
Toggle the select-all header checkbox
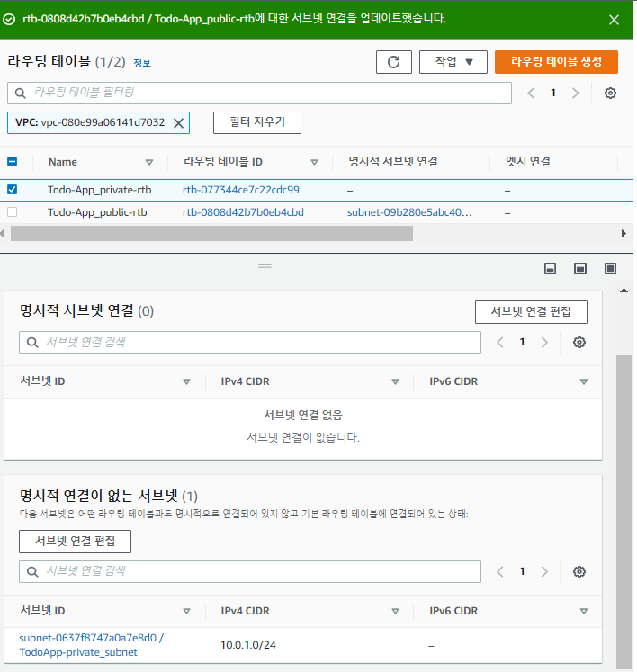click(x=12, y=162)
